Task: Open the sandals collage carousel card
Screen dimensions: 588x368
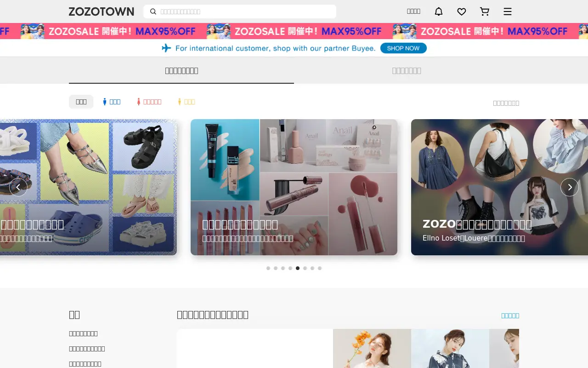Action: (88, 187)
